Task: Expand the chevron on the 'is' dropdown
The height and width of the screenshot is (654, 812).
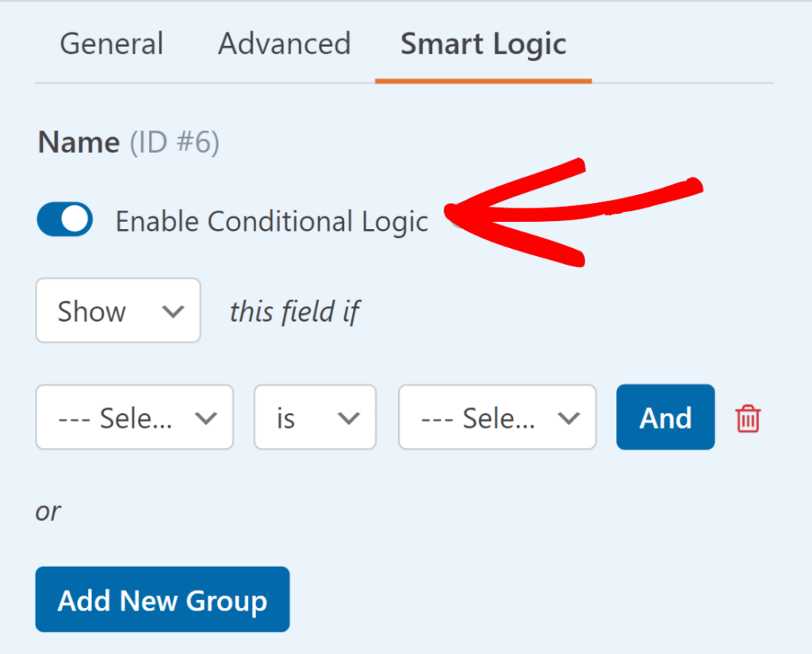Action: [350, 417]
